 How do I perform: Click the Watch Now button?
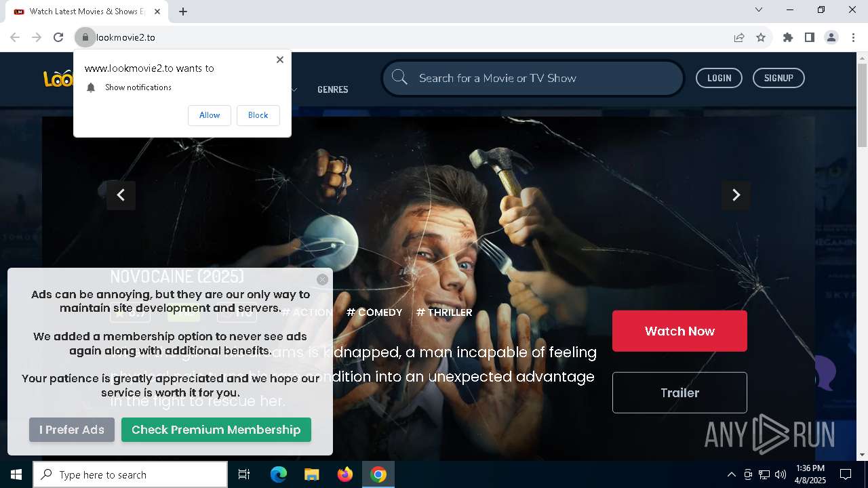tap(679, 331)
